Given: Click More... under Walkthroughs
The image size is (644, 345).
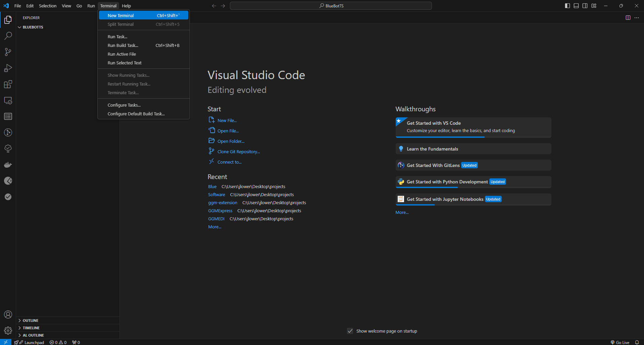Looking at the screenshot, I should coord(402,212).
